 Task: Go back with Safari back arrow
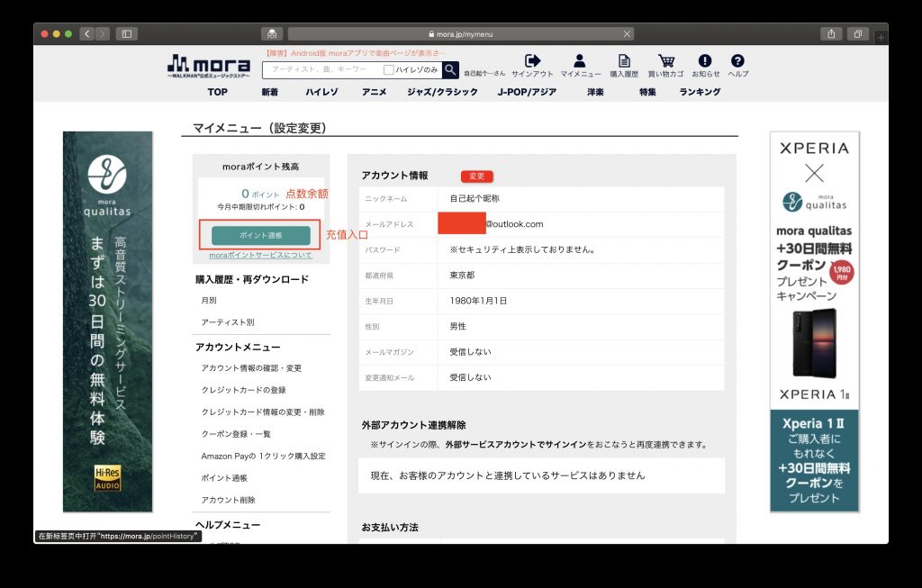87,34
